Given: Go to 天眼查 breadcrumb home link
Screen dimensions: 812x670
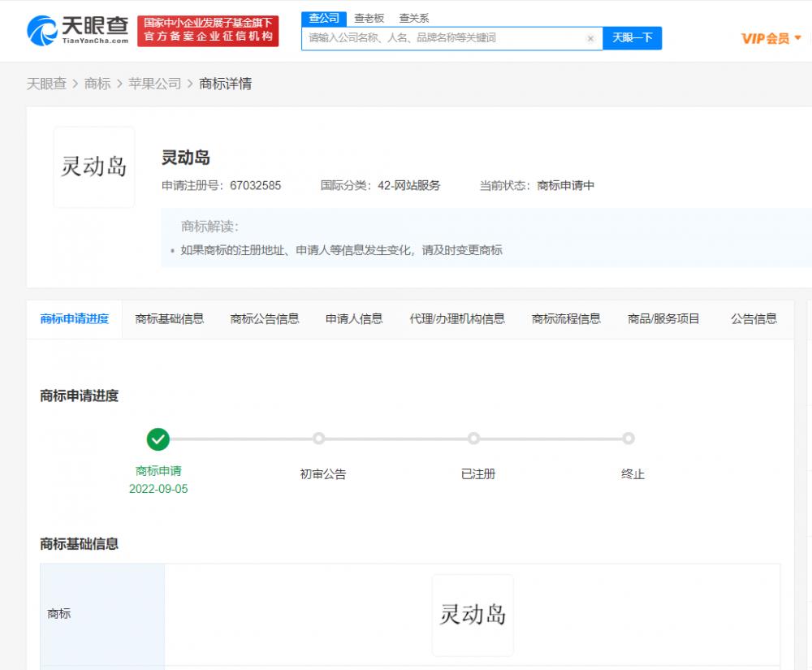Looking at the screenshot, I should tap(46, 84).
